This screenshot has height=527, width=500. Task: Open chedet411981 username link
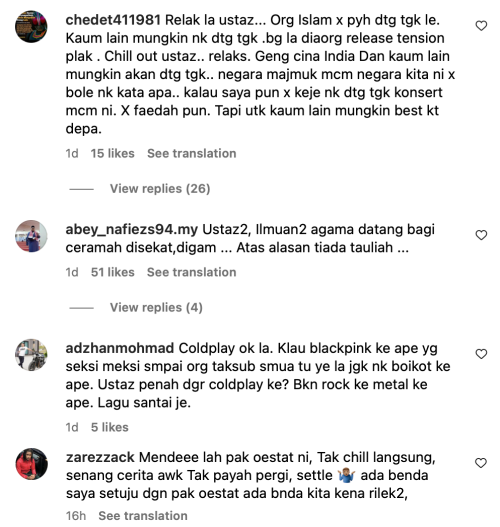click(x=113, y=20)
